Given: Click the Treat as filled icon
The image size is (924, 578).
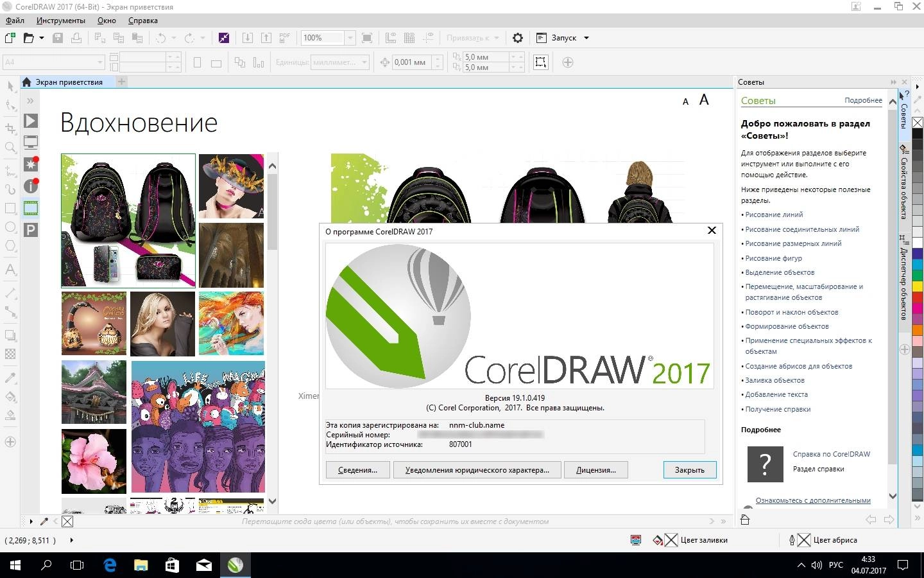Looking at the screenshot, I should [x=541, y=62].
